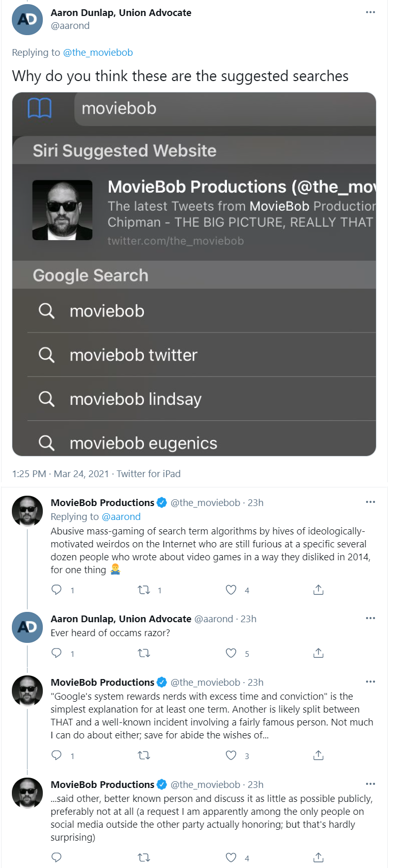Open more menu on MovieBob's first reply

coord(370,502)
